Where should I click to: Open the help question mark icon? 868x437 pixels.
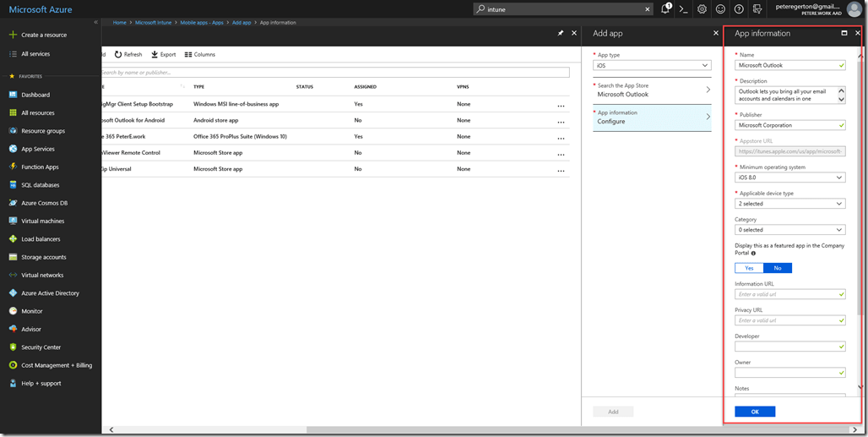[739, 9]
